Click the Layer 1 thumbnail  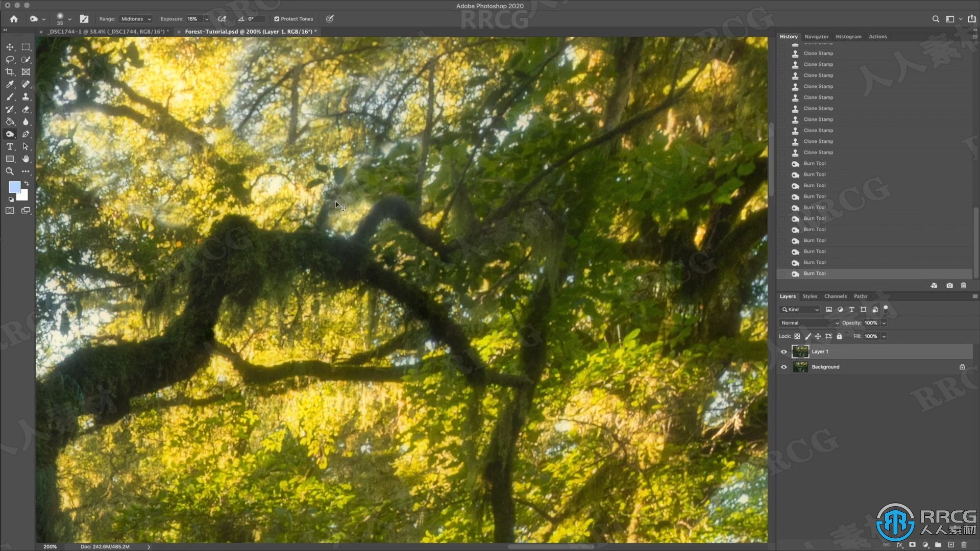[x=800, y=350]
